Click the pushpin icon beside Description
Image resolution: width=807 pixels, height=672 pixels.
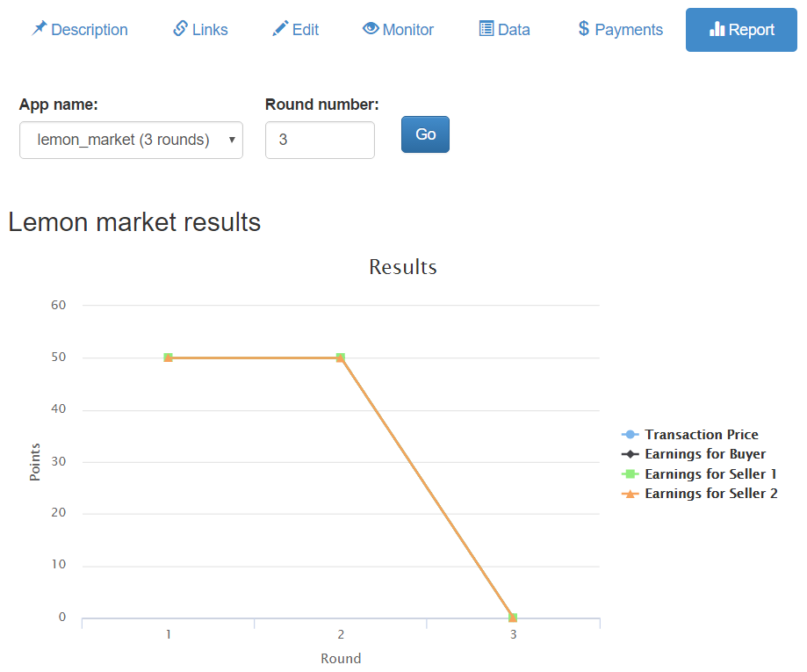[40, 28]
